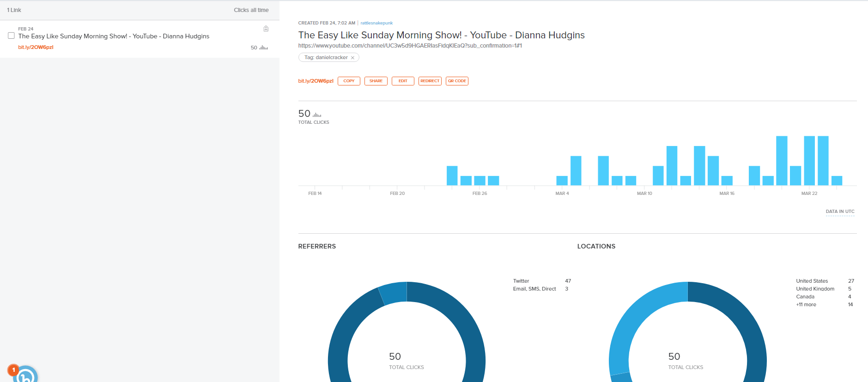
Task: Click the LOCATIONS section heading
Action: pos(596,246)
